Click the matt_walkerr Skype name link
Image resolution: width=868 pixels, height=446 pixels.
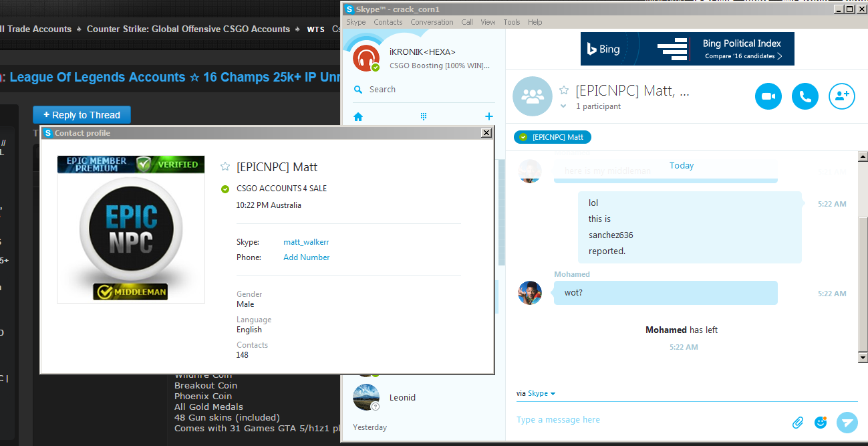[306, 242]
